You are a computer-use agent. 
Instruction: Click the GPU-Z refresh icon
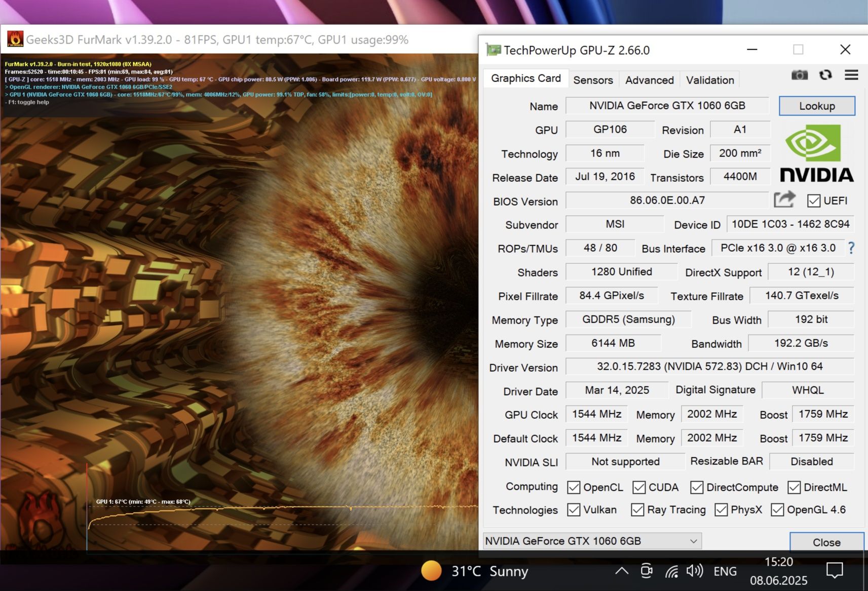[x=825, y=75]
